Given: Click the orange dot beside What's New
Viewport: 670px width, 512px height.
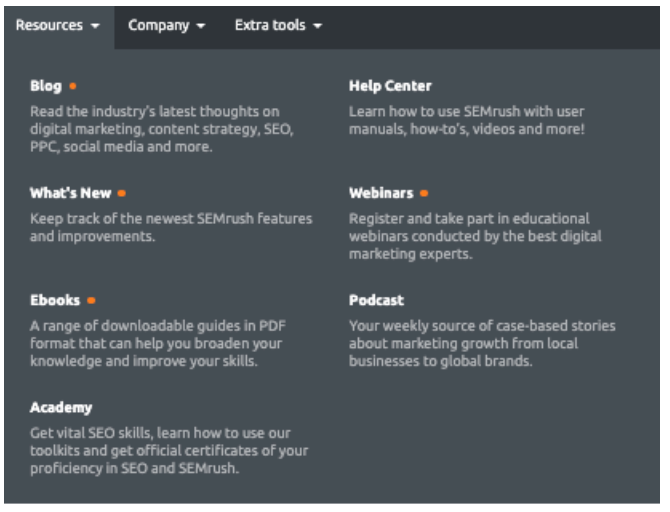Looking at the screenshot, I should (x=122, y=193).
